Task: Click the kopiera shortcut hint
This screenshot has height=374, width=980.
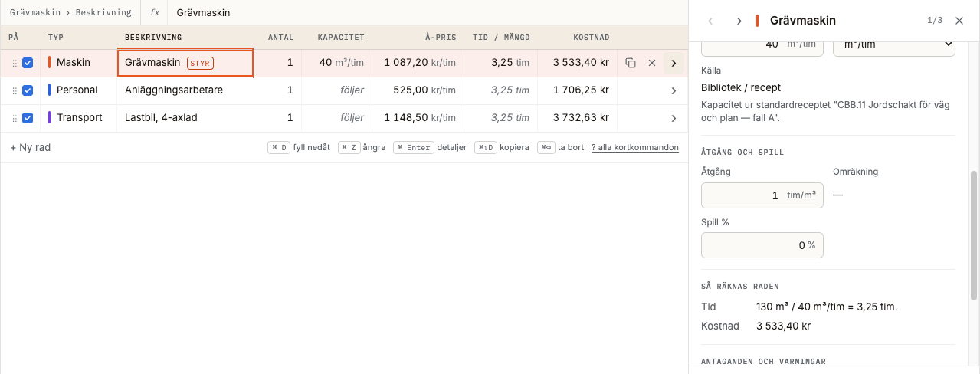Action: [x=502, y=147]
